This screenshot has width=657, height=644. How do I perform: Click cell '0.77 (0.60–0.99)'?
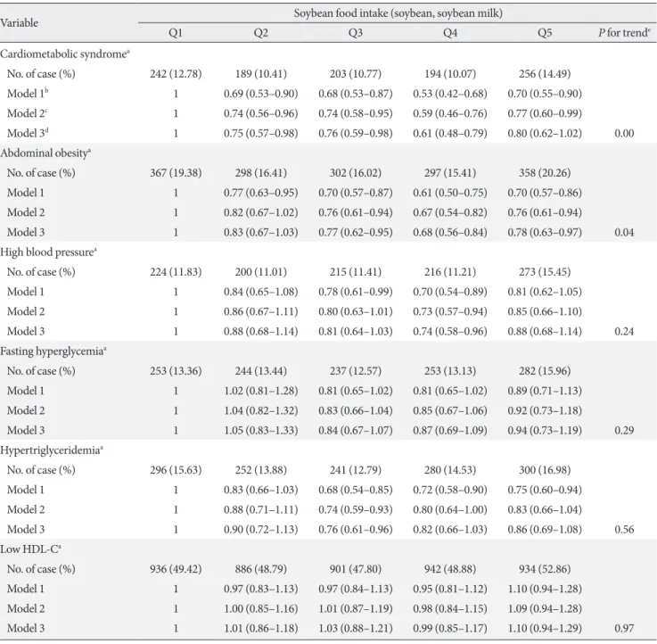click(x=545, y=113)
